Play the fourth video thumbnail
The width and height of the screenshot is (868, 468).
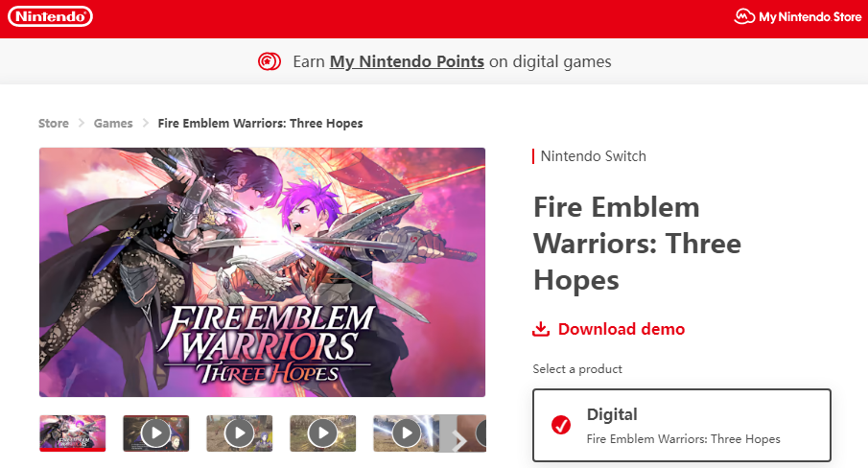click(x=406, y=433)
